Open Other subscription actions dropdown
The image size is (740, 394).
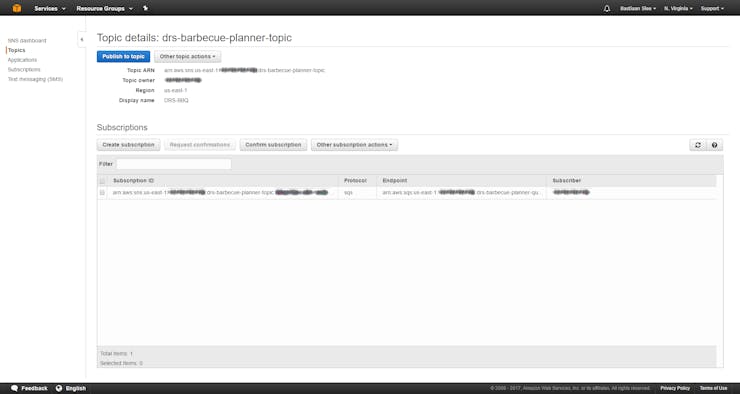(354, 145)
